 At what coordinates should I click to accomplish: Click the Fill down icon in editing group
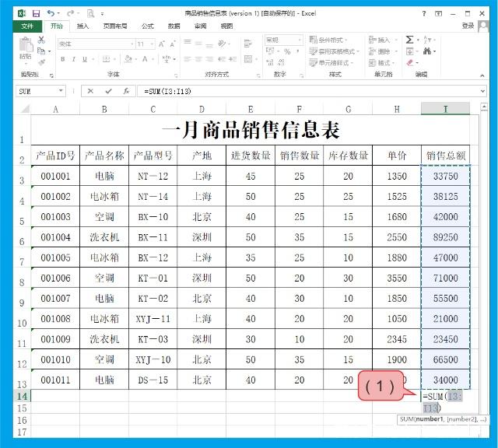(410, 51)
